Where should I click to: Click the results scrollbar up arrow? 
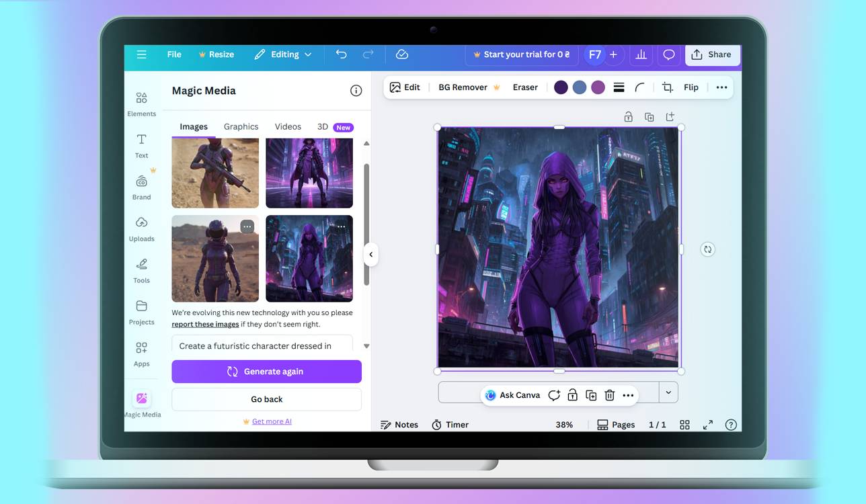pos(366,144)
